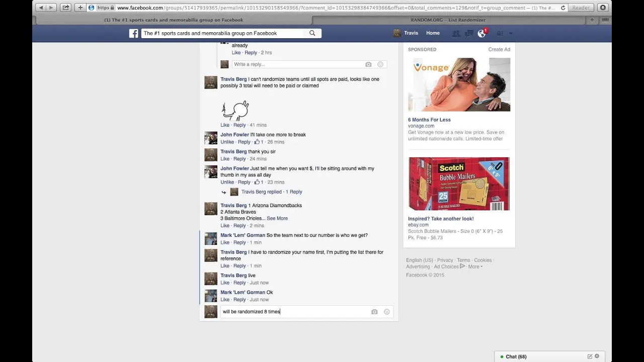
Task: Reload the page from the address bar
Action: [x=563, y=8]
